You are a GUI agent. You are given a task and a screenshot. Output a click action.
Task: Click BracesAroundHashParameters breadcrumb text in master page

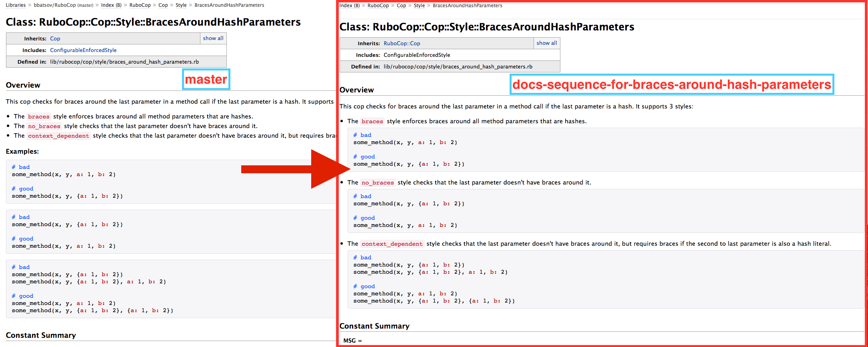point(229,5)
